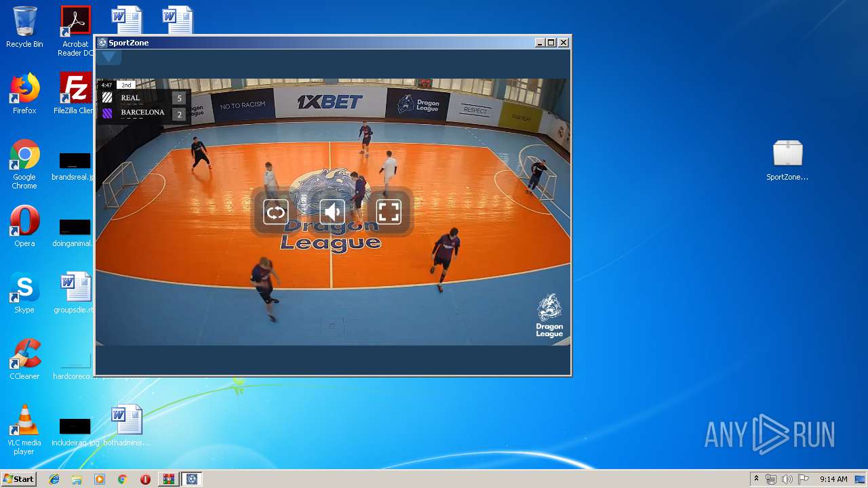868x488 pixels.
Task: Launch Opera from desktop
Action: (x=24, y=226)
